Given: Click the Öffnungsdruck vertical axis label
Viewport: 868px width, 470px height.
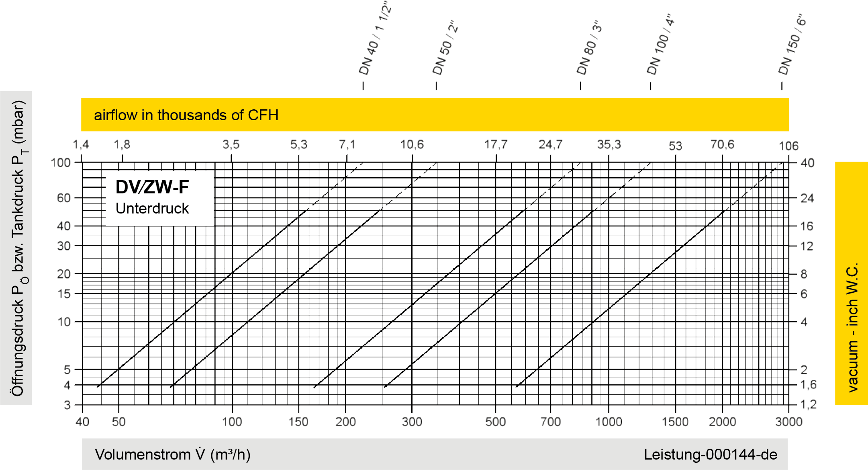Looking at the screenshot, I should (16, 248).
